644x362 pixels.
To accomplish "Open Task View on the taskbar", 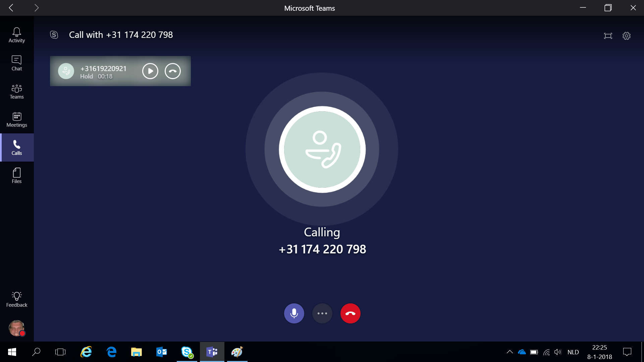I will [x=60, y=352].
